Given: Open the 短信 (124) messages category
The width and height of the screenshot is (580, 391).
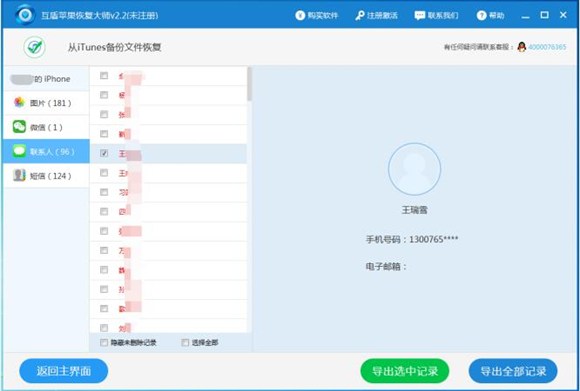Looking at the screenshot, I should coord(46,176).
